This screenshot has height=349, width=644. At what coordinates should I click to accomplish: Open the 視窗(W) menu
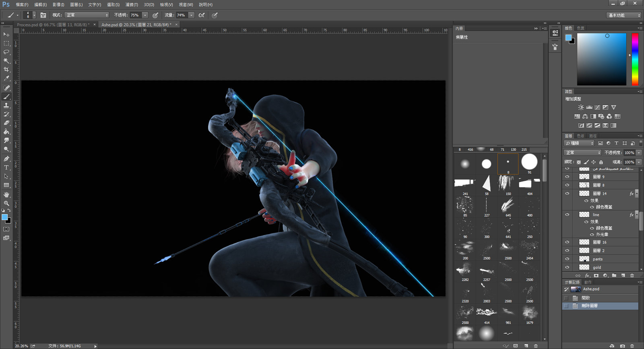point(186,5)
